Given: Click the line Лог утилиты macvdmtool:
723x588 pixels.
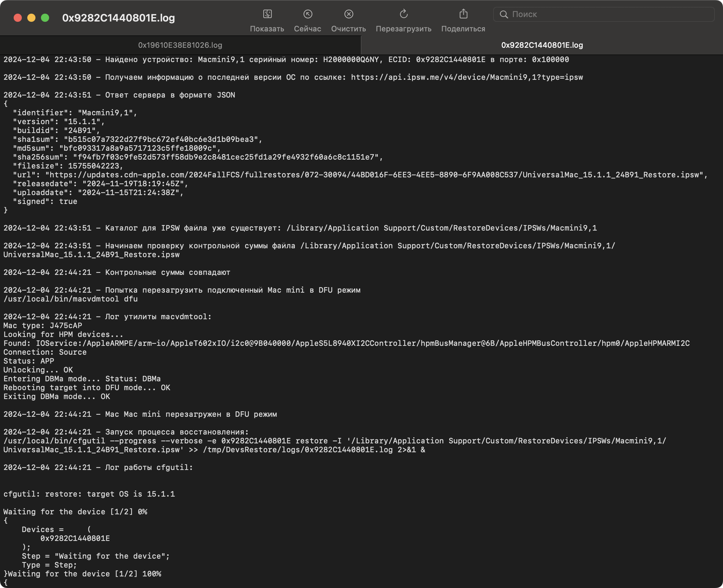Looking at the screenshot, I should click(x=107, y=317).
